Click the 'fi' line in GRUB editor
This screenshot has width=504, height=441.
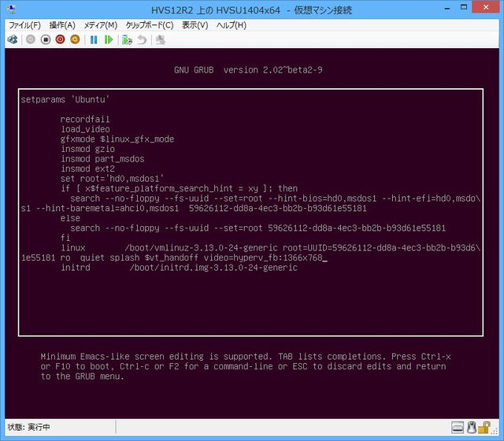65,238
